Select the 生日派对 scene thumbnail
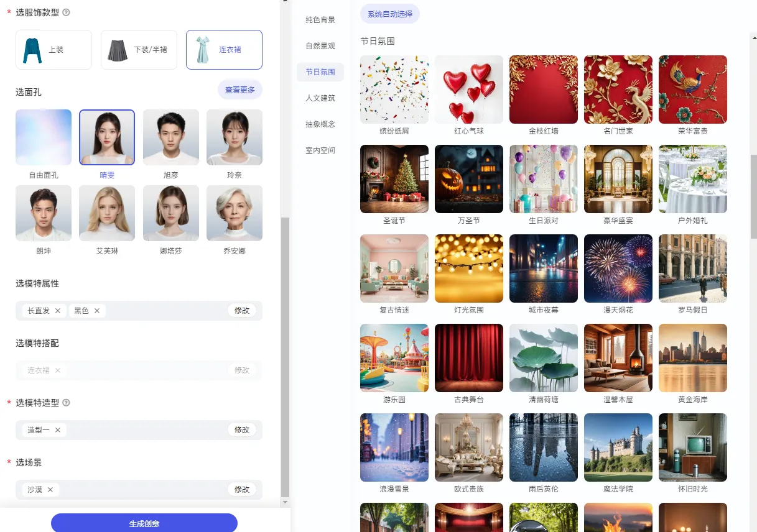757x532 pixels. [544, 179]
